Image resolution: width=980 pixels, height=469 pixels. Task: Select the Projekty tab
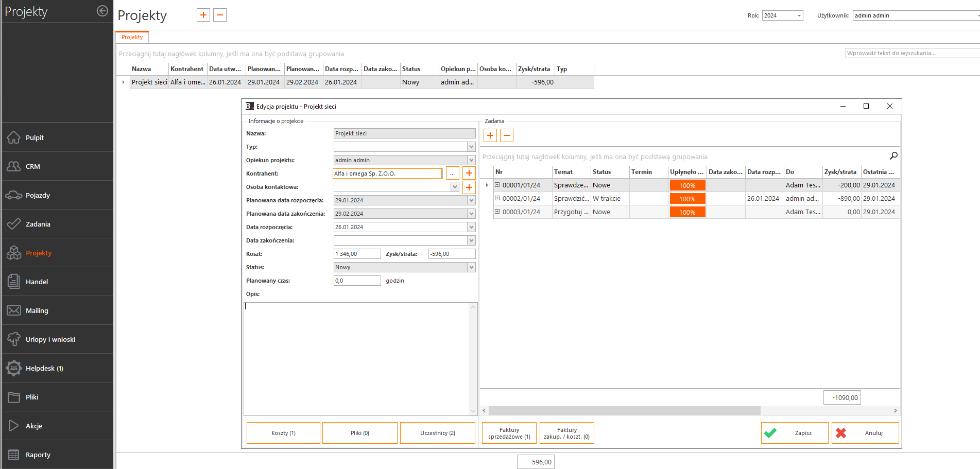[132, 37]
